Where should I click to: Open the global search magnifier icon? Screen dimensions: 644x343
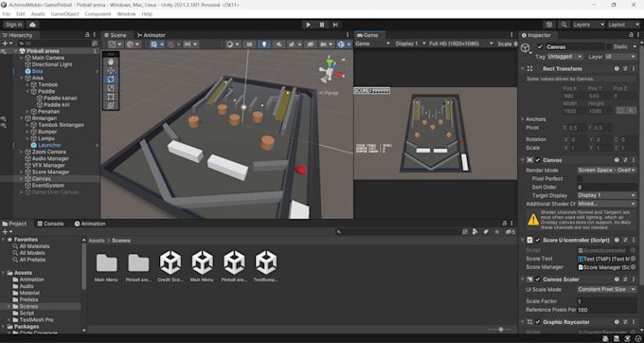click(x=563, y=25)
